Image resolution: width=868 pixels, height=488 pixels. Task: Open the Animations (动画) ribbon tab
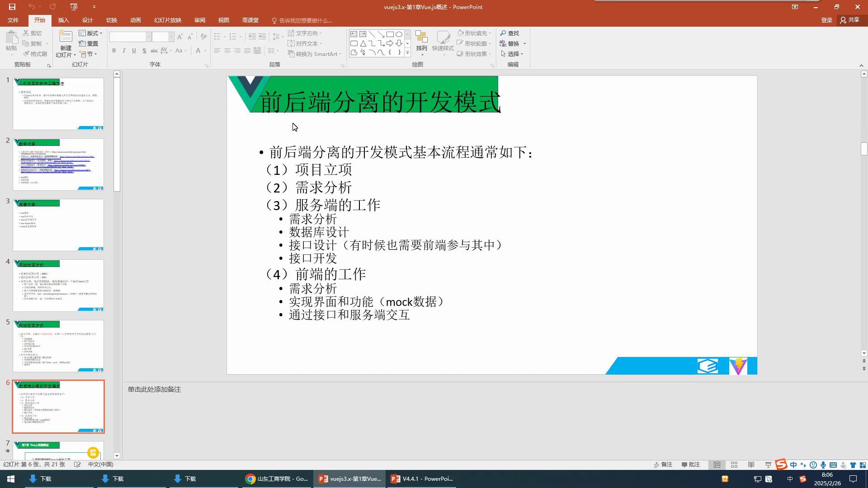pos(135,20)
